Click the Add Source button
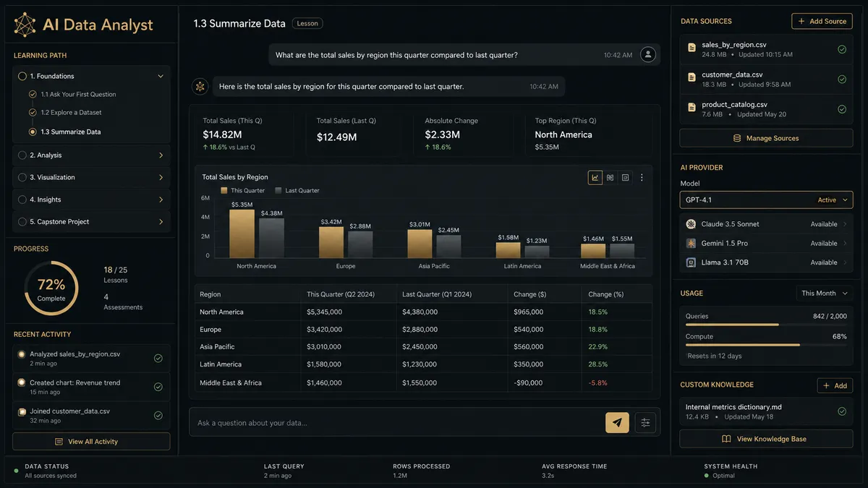This screenshot has width=868, height=488. [x=822, y=21]
